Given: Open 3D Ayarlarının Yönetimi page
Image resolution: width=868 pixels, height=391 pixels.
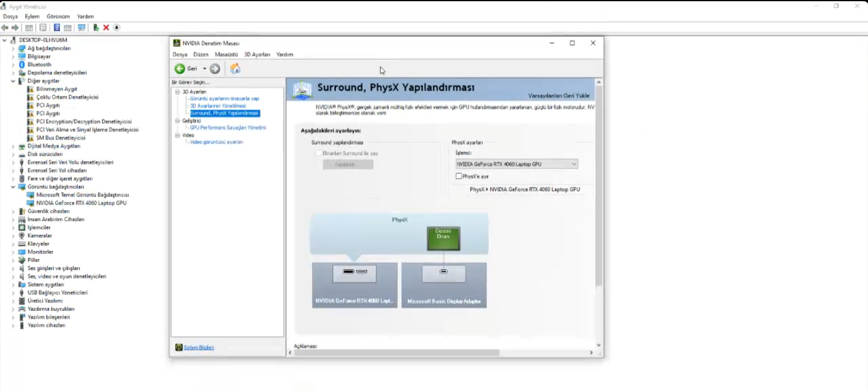Looking at the screenshot, I should pyautogui.click(x=218, y=106).
